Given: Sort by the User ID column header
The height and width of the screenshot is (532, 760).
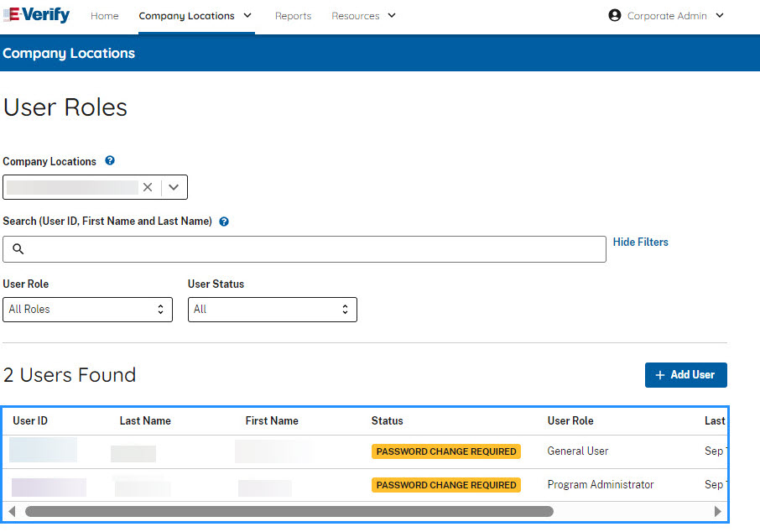Looking at the screenshot, I should point(30,421).
